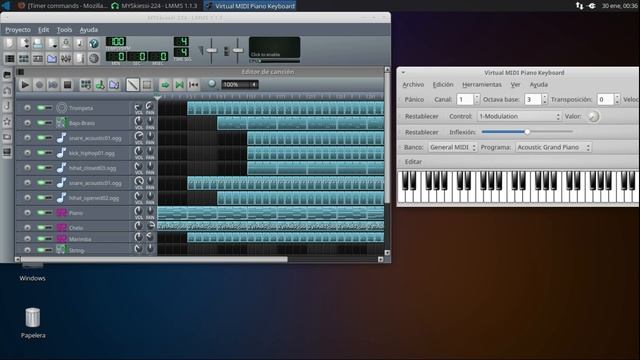Screen dimensions: 640x360
Task: Open the Proyecto menu in LMMS
Action: click(x=18, y=30)
